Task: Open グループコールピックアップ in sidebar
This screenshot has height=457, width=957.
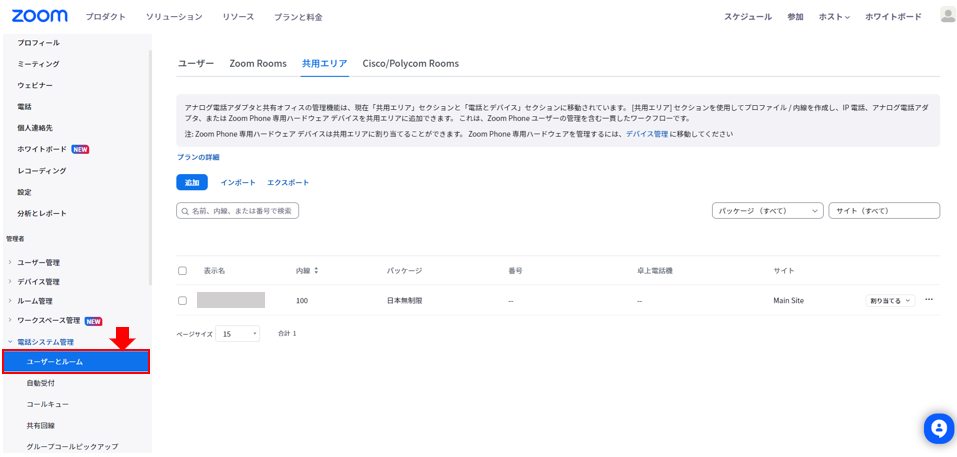Action: (72, 447)
